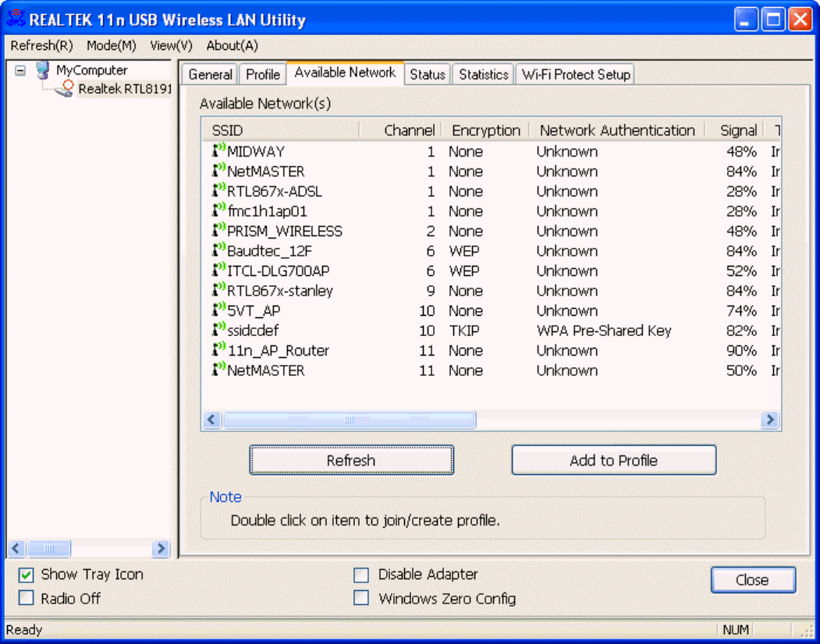The height and width of the screenshot is (644, 820).
Task: Click the antenna icon beside fmc1h1ap01
Action: point(218,211)
